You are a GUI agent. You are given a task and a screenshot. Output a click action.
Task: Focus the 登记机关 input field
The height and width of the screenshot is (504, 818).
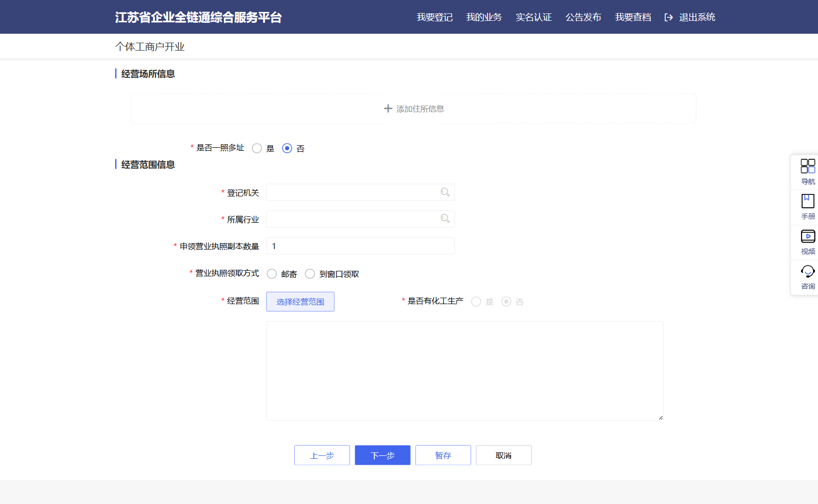[x=360, y=192]
